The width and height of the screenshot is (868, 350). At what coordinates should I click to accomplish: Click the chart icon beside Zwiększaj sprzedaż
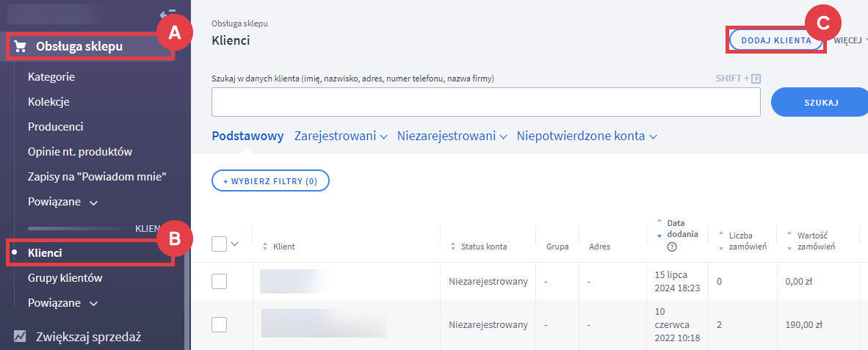point(21,337)
